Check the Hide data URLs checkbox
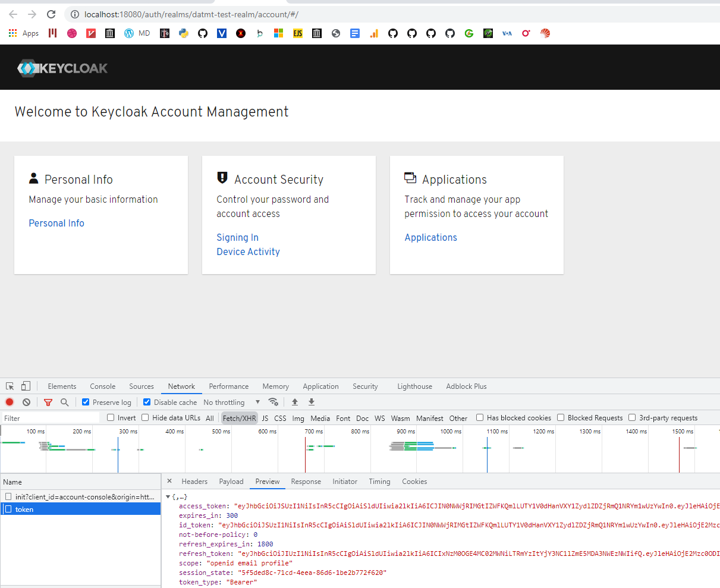Image resolution: width=720 pixels, height=588 pixels. pyautogui.click(x=145, y=417)
